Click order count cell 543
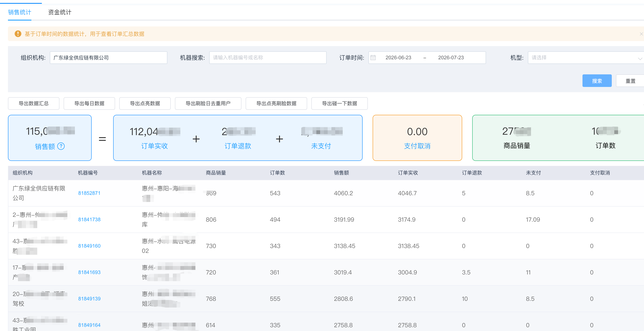This screenshot has width=644, height=331. (275, 193)
